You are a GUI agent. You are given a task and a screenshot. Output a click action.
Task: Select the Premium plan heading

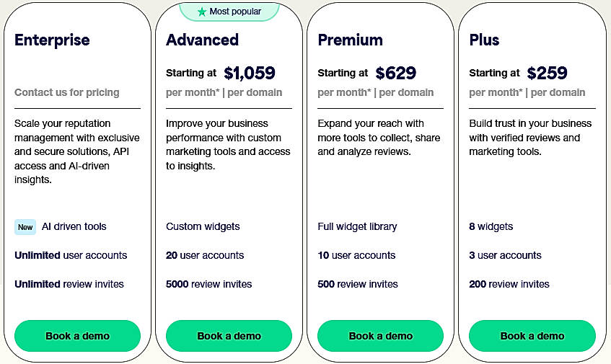tap(350, 40)
